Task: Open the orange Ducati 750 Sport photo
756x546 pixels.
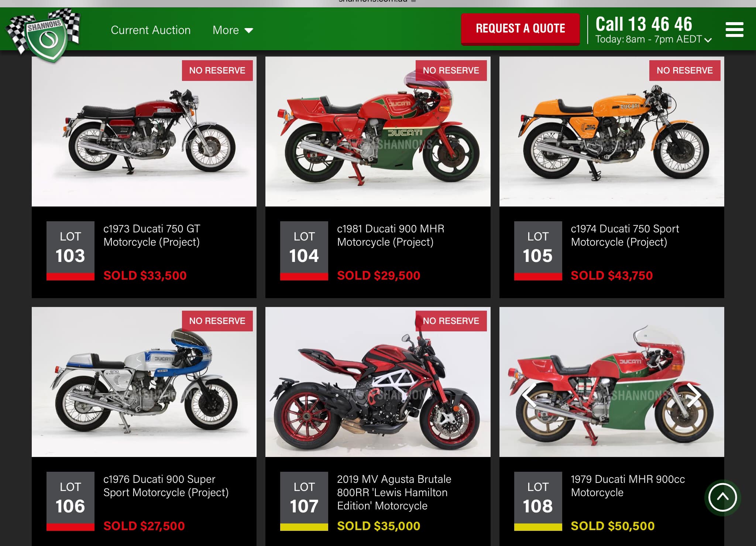Action: [612, 132]
